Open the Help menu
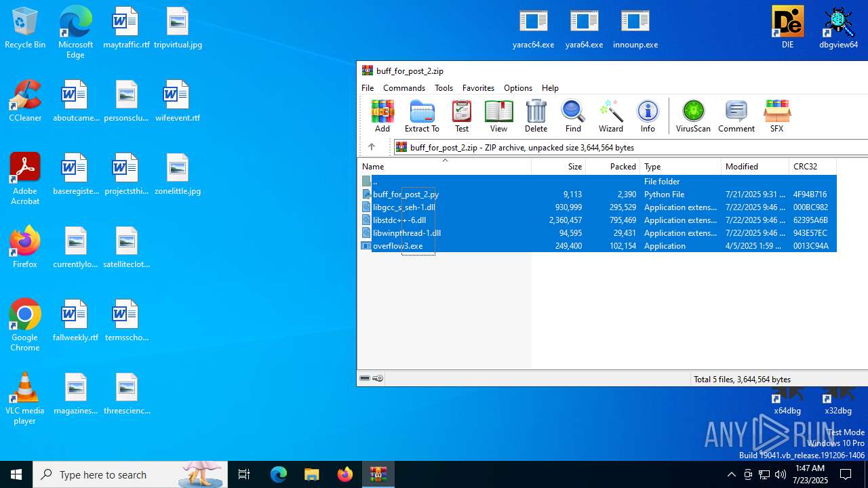Screen dimensions: 868x488 550,88
